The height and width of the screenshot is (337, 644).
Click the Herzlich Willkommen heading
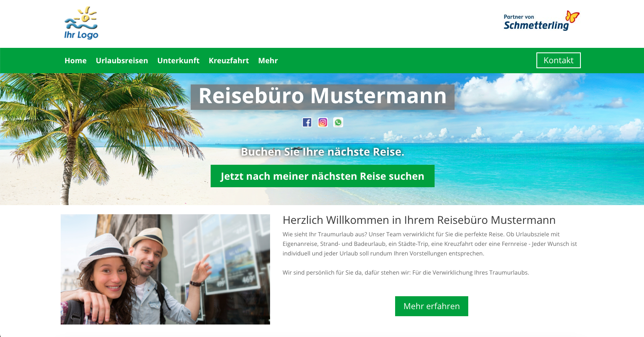tap(419, 220)
